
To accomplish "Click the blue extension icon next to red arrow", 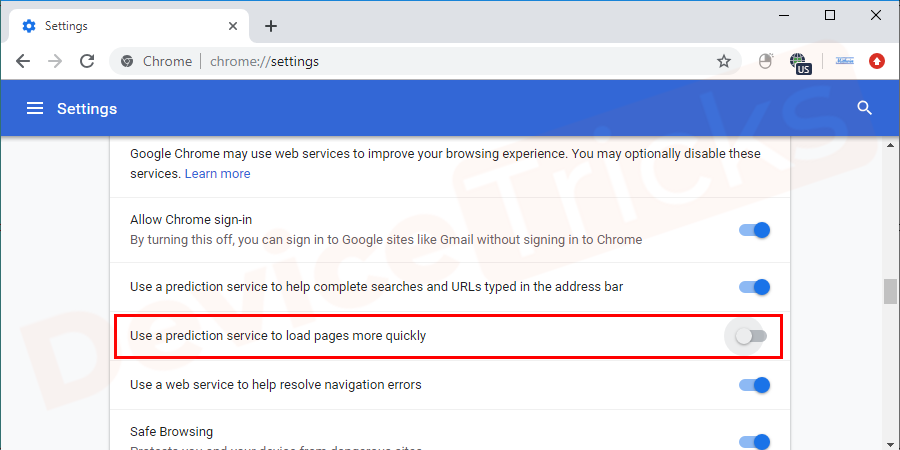I will (x=844, y=61).
